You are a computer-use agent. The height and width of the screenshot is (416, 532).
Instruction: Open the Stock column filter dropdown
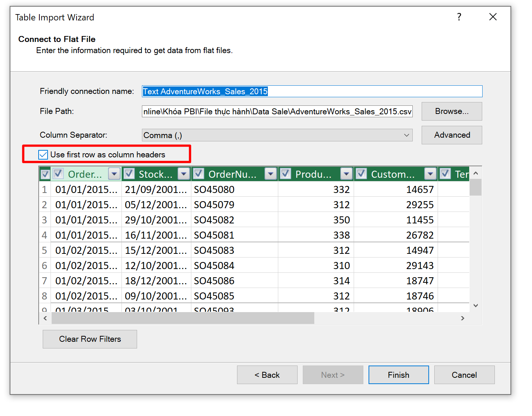pos(184,174)
